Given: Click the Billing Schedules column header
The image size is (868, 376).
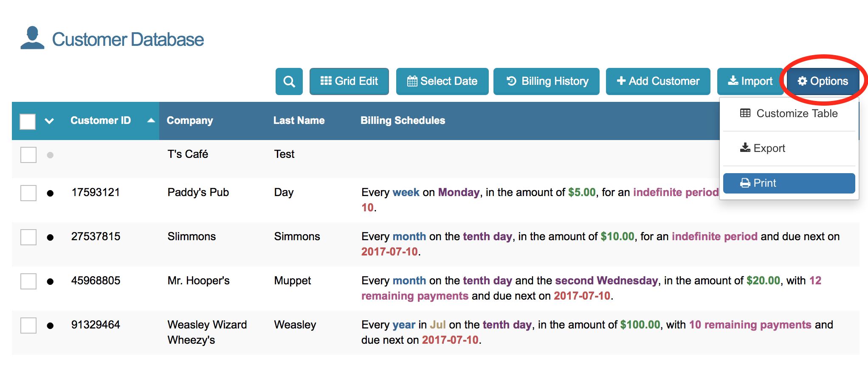Looking at the screenshot, I should (403, 121).
